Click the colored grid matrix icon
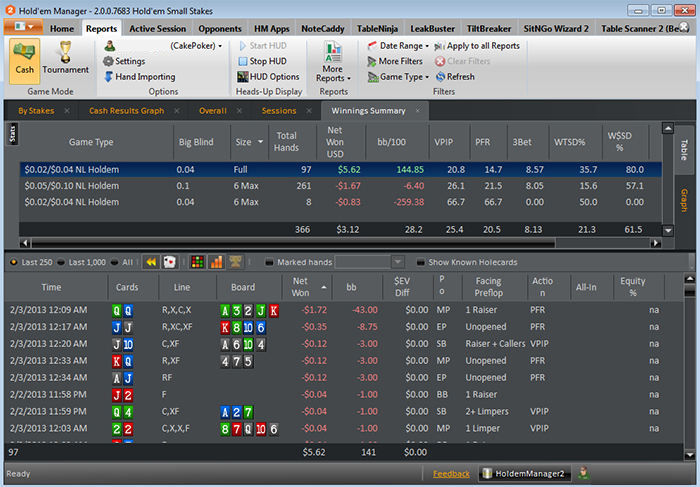Screen dimensions: 700x487 tap(197, 262)
